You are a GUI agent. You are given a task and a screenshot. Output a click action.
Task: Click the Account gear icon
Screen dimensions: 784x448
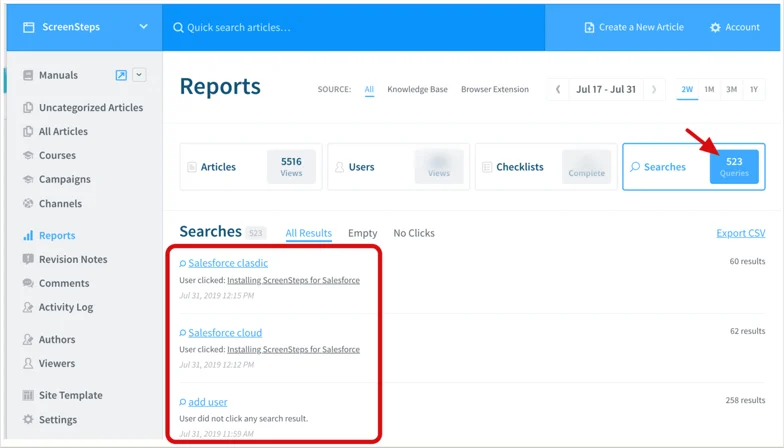[x=715, y=28]
